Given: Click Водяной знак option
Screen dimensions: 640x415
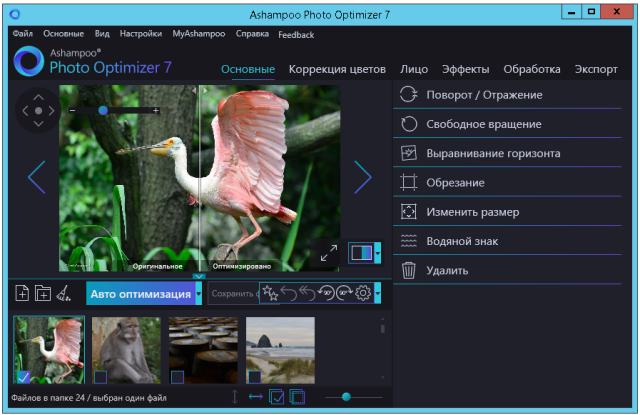Looking at the screenshot, I should click(x=507, y=242).
